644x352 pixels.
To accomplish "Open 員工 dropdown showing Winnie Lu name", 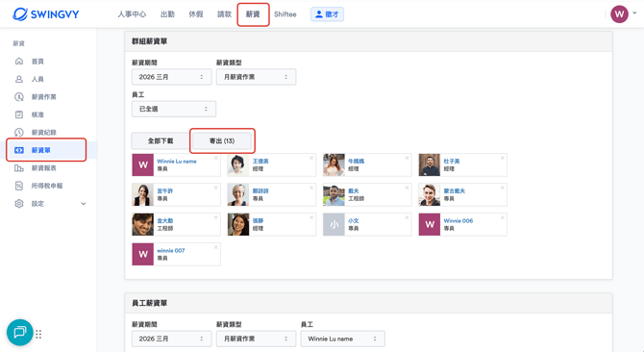I will (x=343, y=339).
